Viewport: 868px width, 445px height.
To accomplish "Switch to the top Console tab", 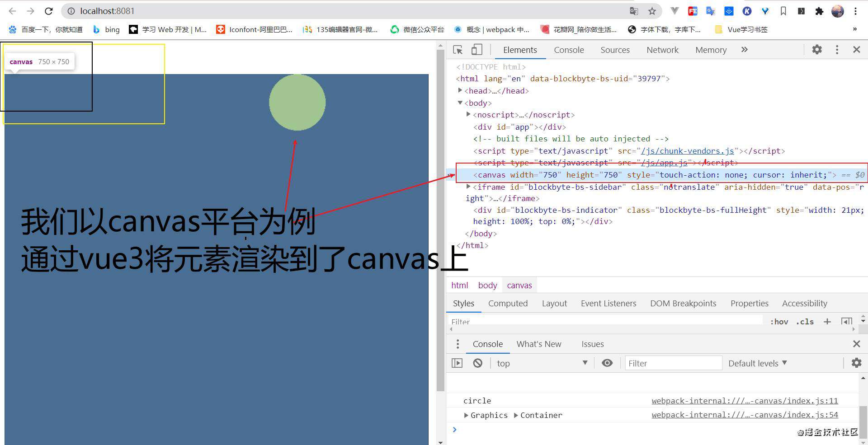I will 569,50.
